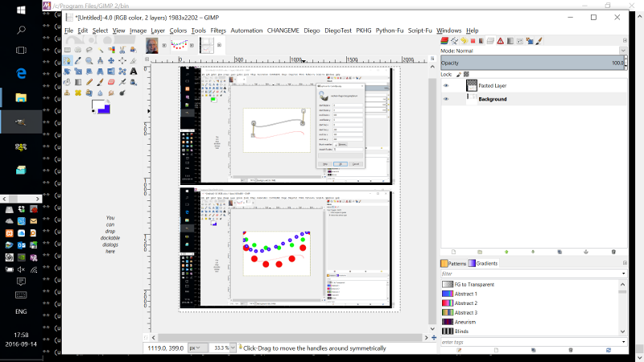Switch to the Patterns tab
644x362 pixels.
pos(453,263)
